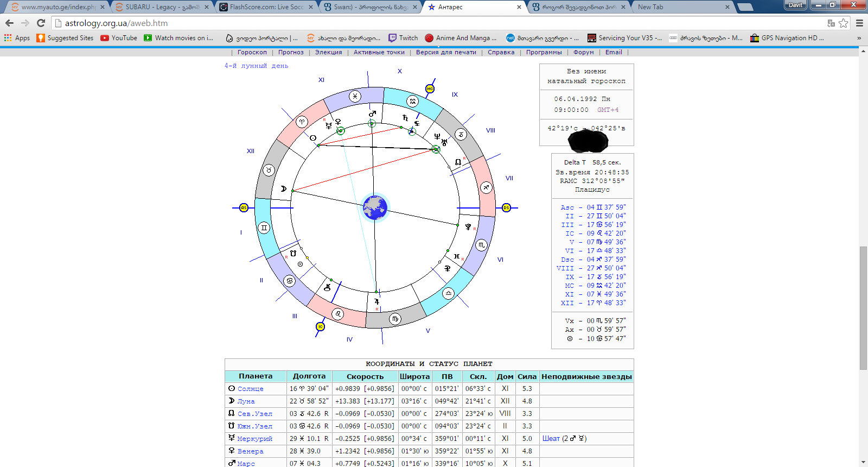Viewport: 868px width, 467px height.
Task: Click the browser Back arrow
Action: (9, 23)
